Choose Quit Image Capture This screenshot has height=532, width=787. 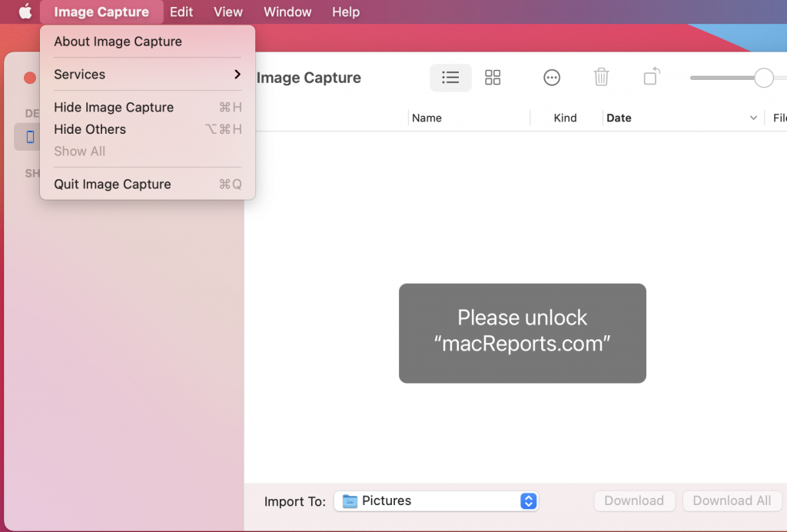148,185
